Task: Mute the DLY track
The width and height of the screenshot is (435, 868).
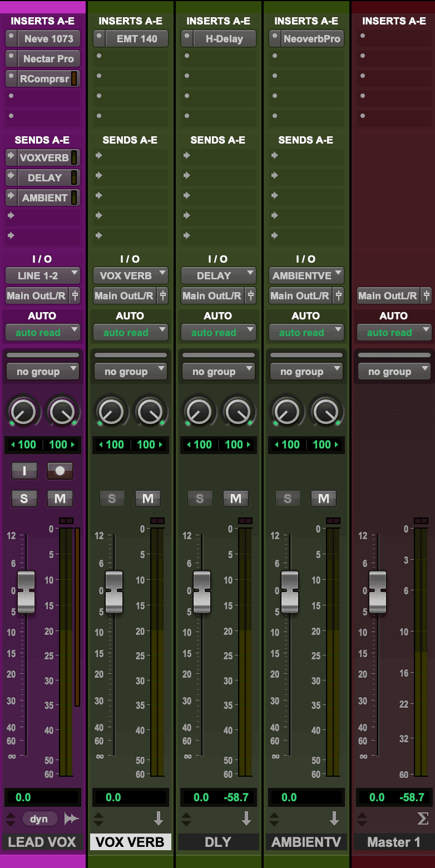Action: click(236, 499)
